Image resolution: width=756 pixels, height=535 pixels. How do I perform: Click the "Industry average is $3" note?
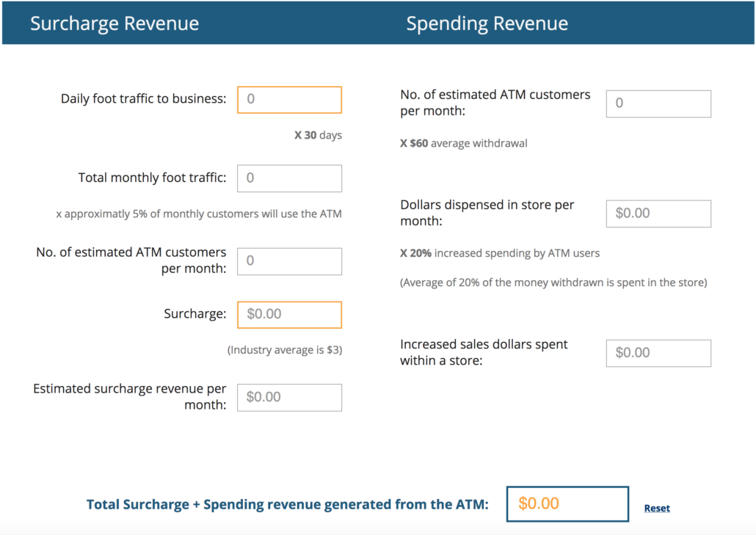[284, 350]
